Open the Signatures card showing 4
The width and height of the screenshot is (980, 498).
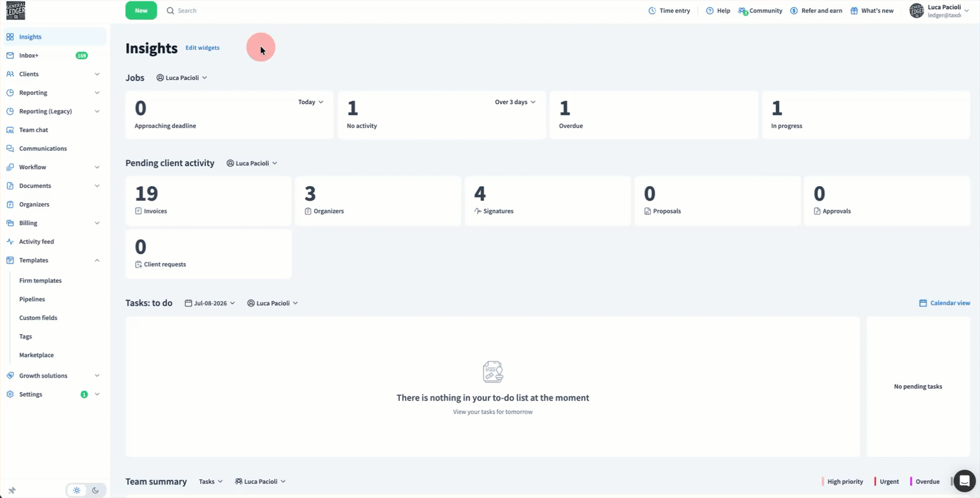tap(548, 201)
